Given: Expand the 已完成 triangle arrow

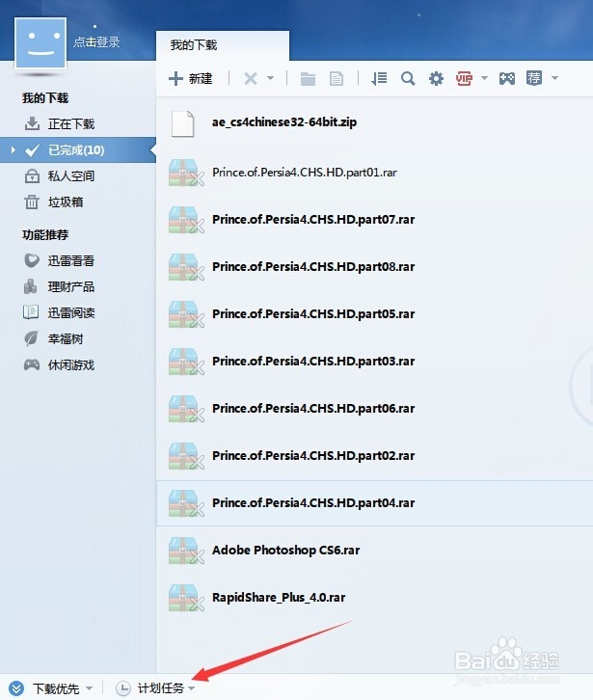Looking at the screenshot, I should click(x=13, y=150).
